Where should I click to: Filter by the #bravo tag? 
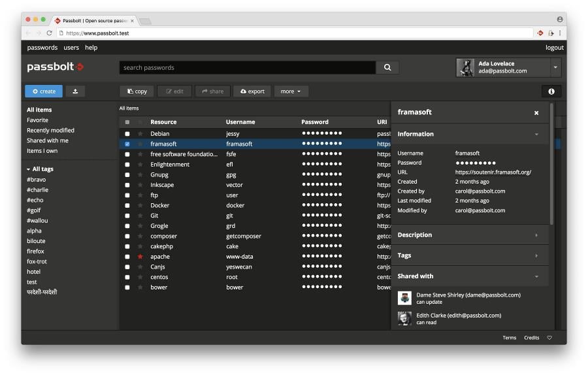37,180
